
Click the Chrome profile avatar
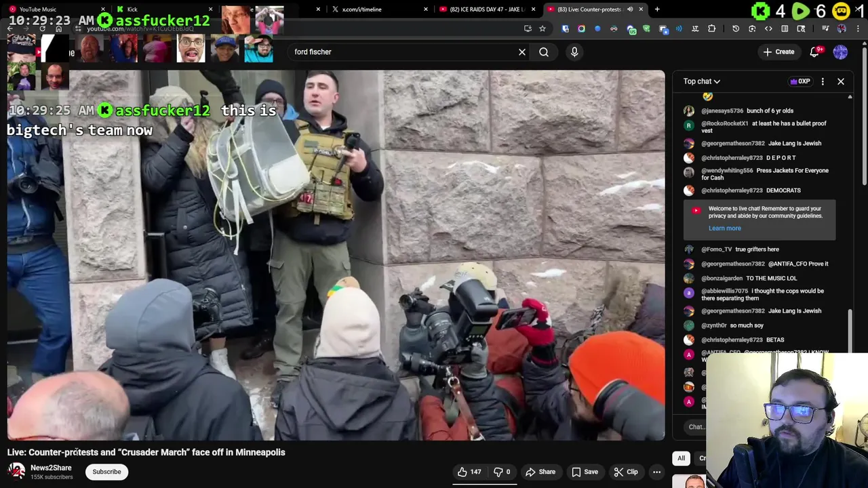click(x=842, y=28)
